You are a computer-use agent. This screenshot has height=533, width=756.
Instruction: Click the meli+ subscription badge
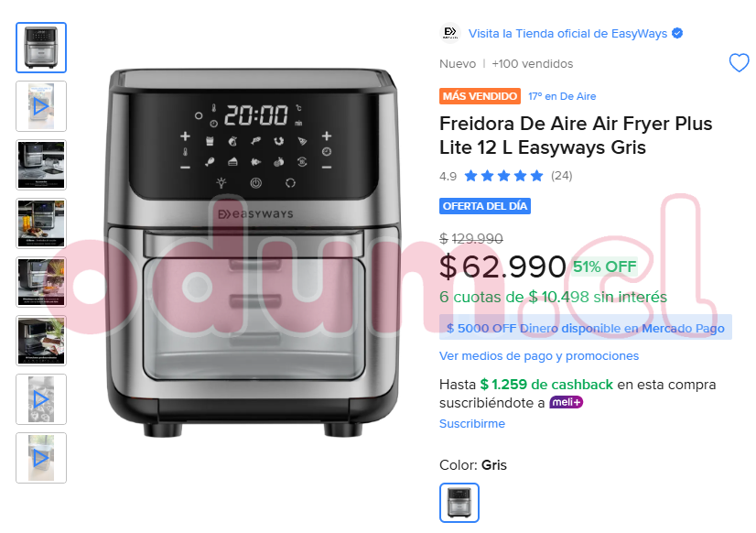(566, 402)
